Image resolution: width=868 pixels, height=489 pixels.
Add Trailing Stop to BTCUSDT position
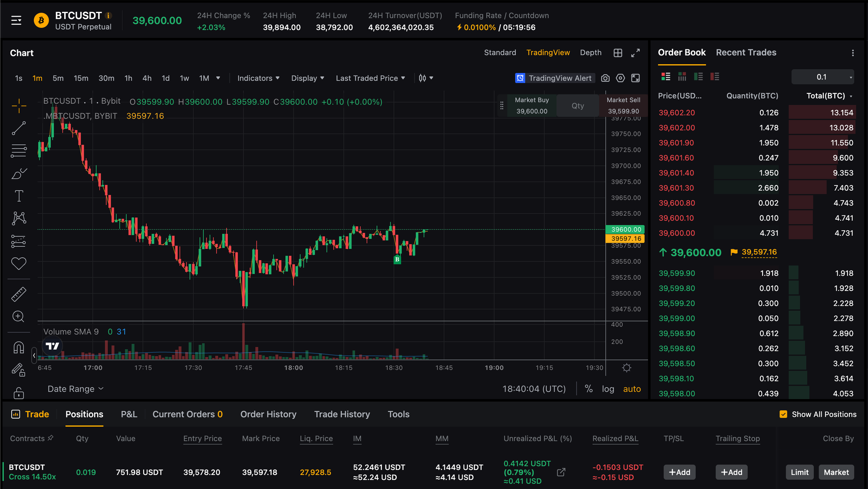731,472
